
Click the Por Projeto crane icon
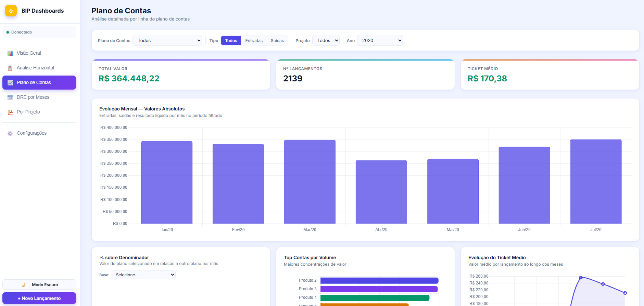pos(10,112)
